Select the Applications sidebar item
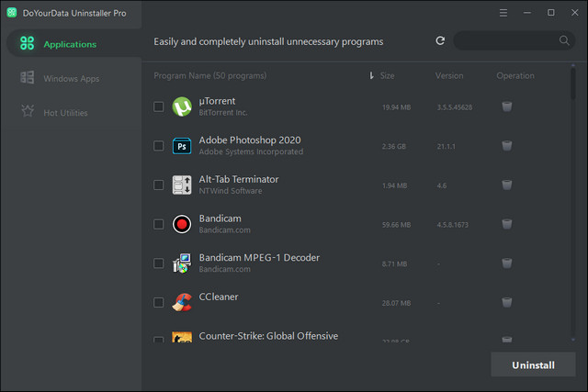The width and height of the screenshot is (588, 392). tap(70, 44)
